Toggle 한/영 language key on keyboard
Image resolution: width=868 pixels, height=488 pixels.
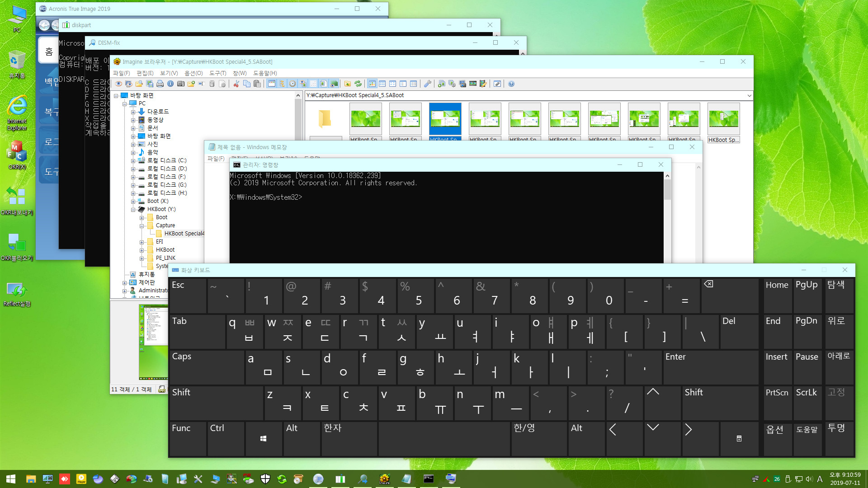point(539,439)
